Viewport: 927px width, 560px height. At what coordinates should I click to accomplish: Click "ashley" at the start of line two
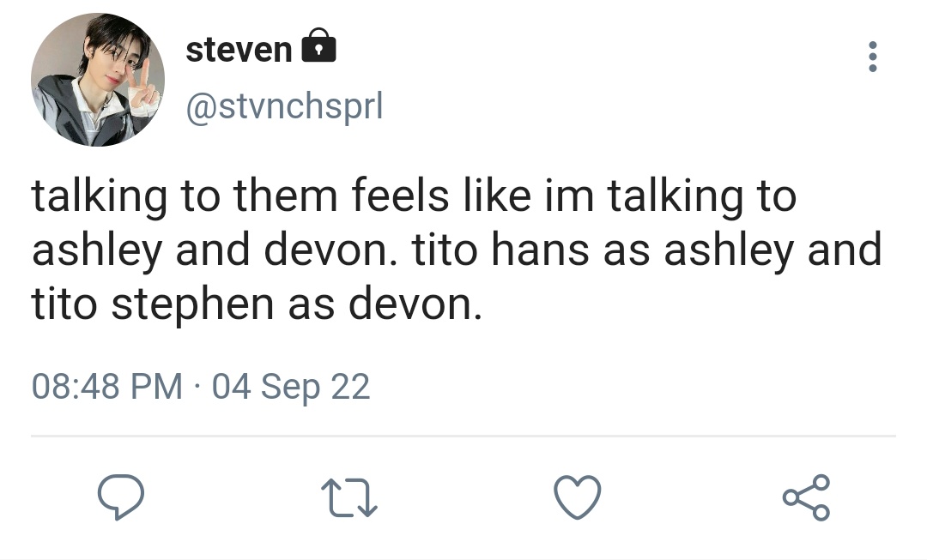96,251
